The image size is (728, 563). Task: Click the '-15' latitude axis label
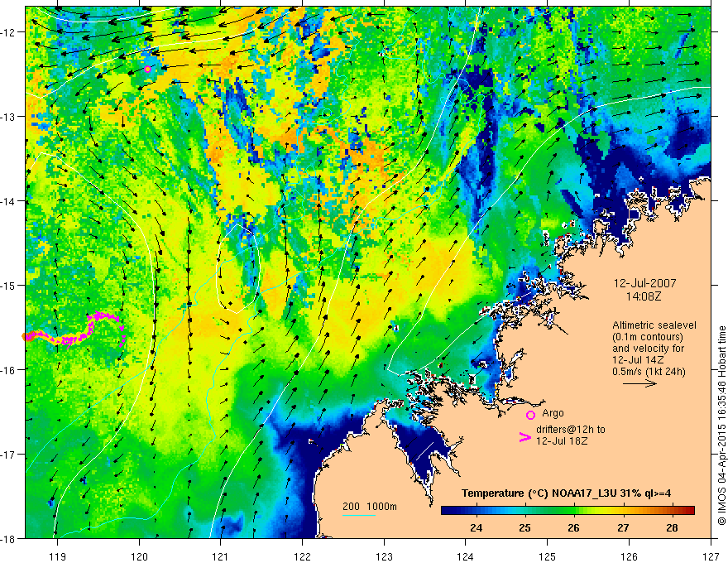[x=8, y=285]
